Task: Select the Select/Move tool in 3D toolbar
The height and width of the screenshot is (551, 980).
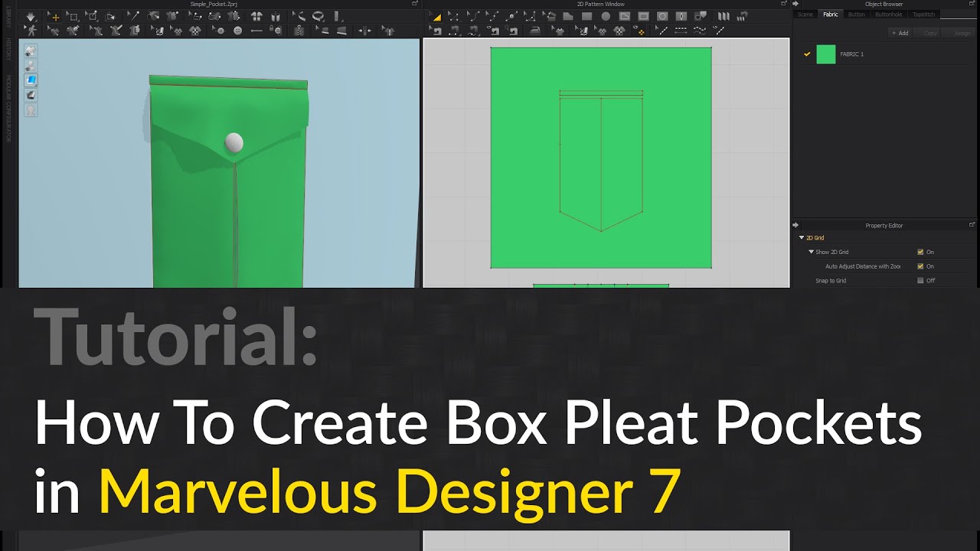Action: [54, 16]
